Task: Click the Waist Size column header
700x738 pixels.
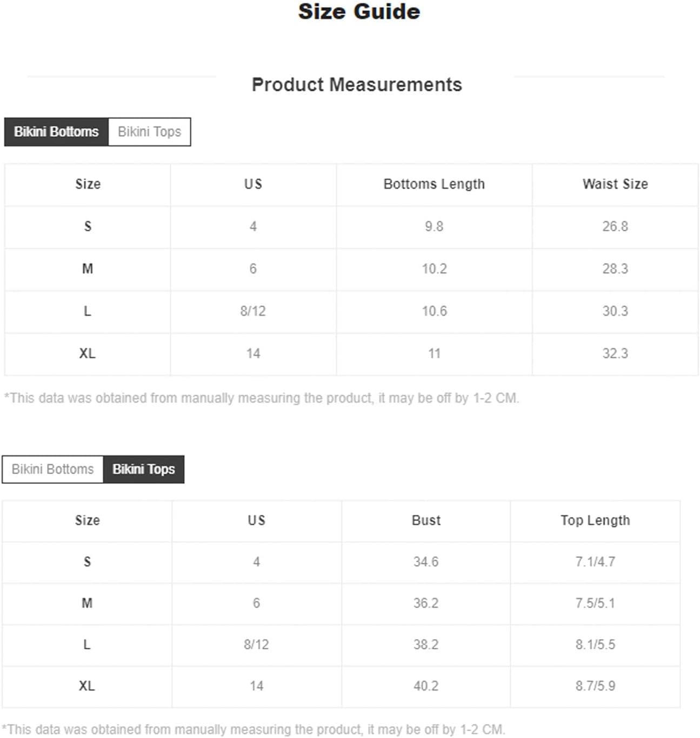Action: [x=615, y=184]
